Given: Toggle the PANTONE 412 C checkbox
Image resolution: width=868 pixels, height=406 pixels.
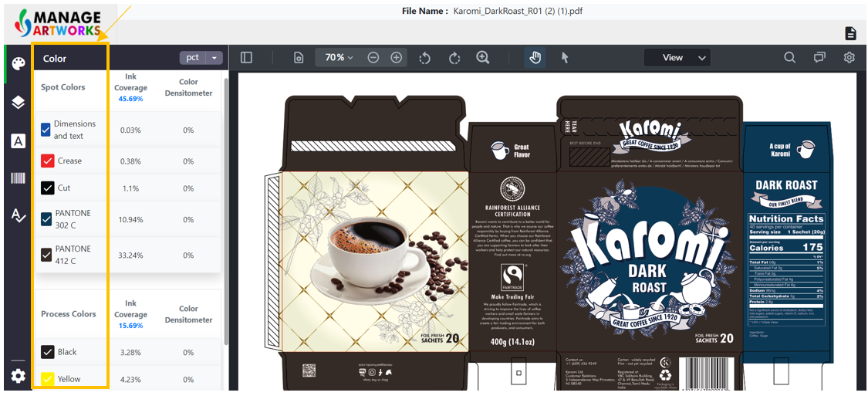Looking at the screenshot, I should click(x=46, y=255).
